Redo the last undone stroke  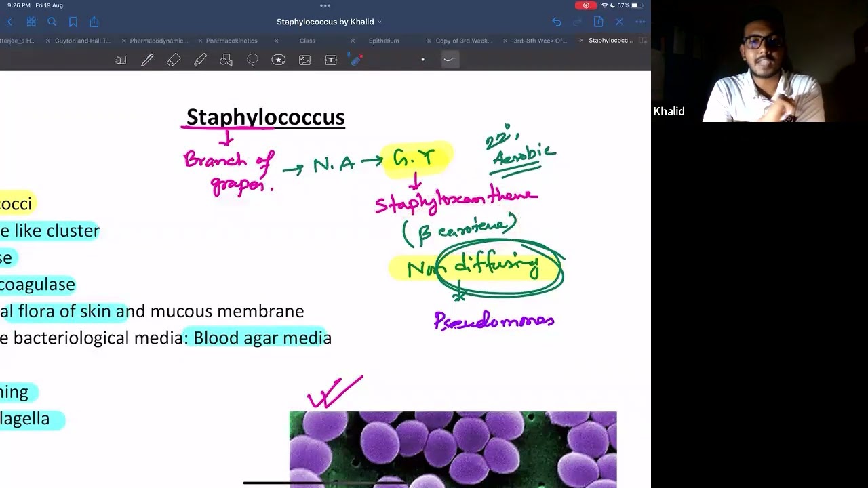(x=577, y=22)
